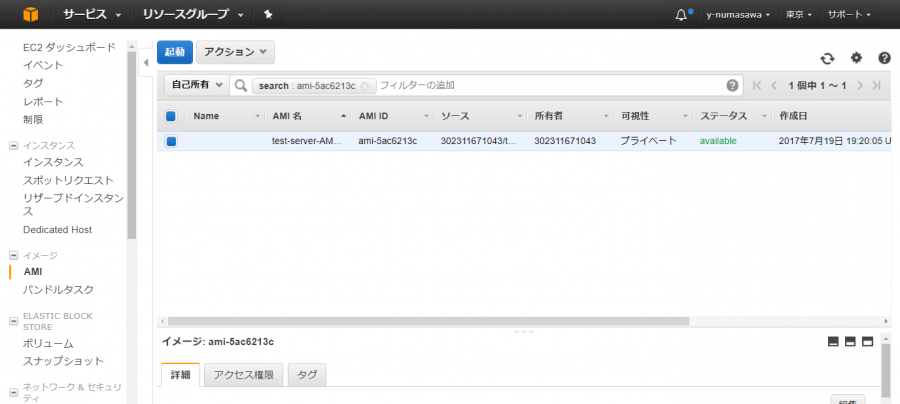Open the アクション dropdown
The width and height of the screenshot is (900, 404).
235,52
